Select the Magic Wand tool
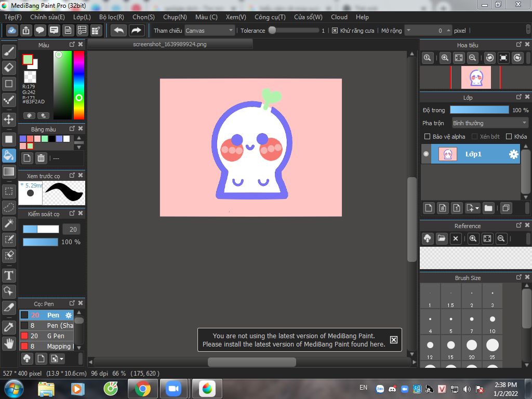Image resolution: width=532 pixels, height=399 pixels. (x=9, y=223)
